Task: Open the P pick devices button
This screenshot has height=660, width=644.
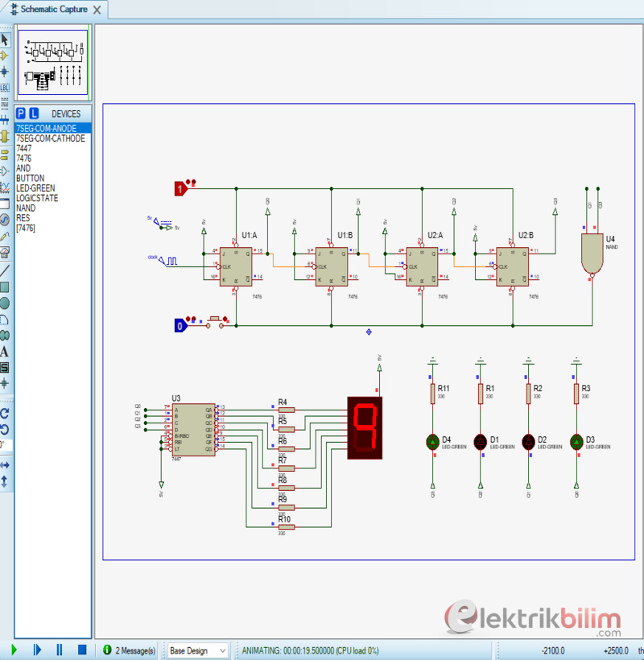Action: pyautogui.click(x=21, y=114)
